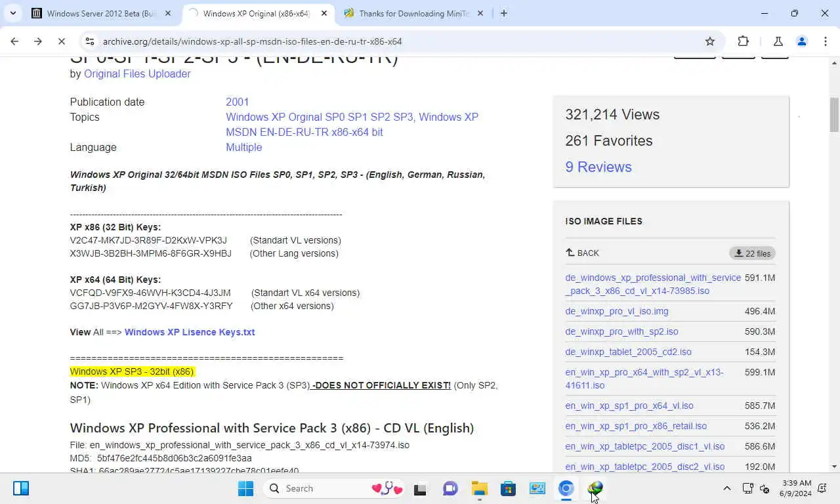The height and width of the screenshot is (504, 840).
Task: Go BACK in ISO image files list
Action: (582, 253)
